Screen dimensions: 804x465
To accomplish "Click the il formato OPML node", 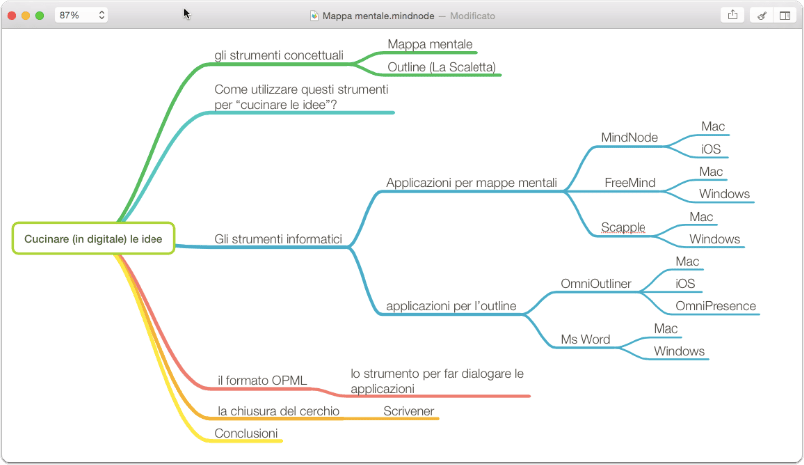I will click(262, 380).
